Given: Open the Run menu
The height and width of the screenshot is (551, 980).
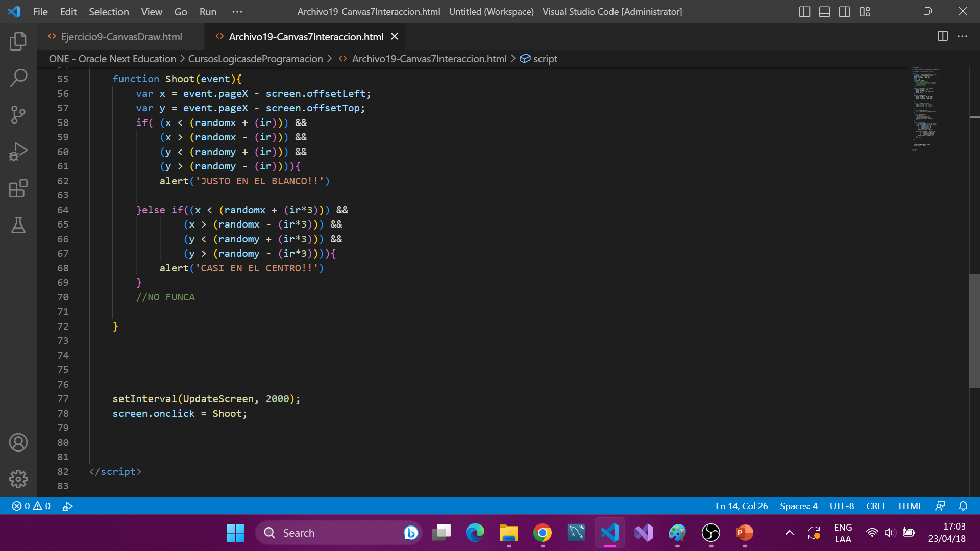Looking at the screenshot, I should (208, 12).
